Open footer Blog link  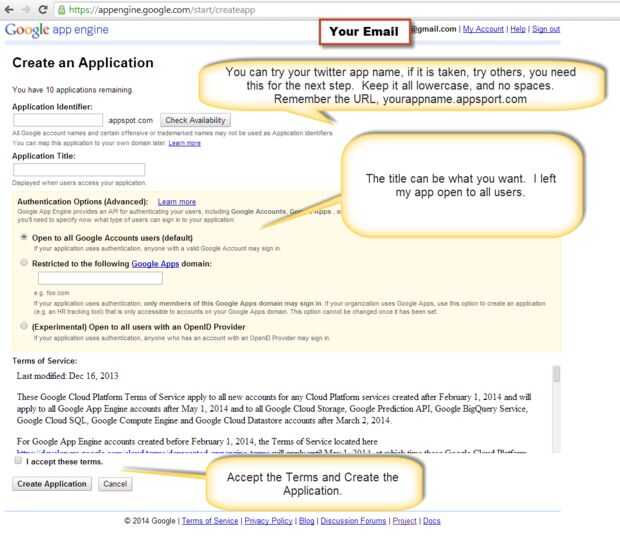[306, 521]
